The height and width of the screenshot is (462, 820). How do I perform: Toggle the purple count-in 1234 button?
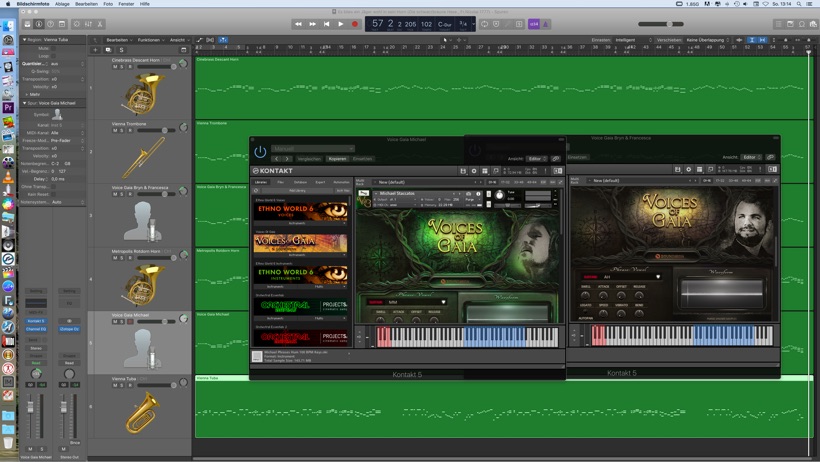click(533, 24)
